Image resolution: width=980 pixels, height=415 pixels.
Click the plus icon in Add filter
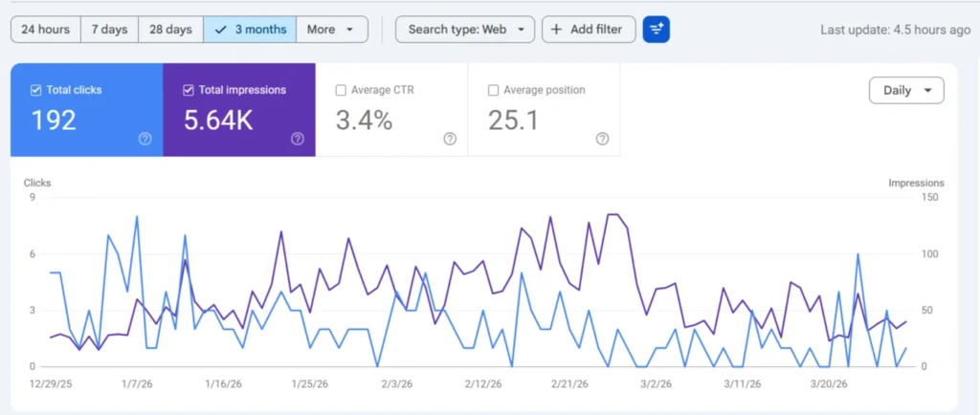tap(556, 30)
